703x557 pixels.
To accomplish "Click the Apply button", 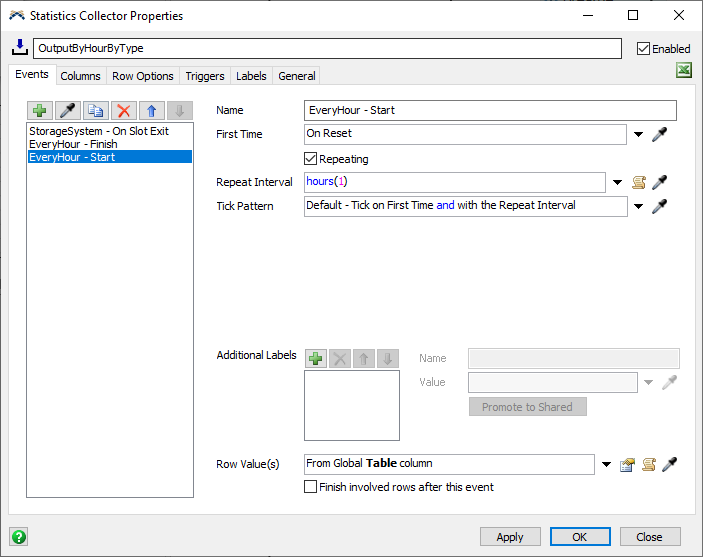I will pos(510,536).
